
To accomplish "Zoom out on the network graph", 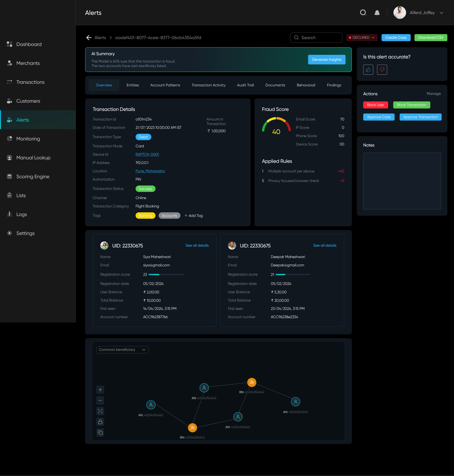I will click(100, 400).
